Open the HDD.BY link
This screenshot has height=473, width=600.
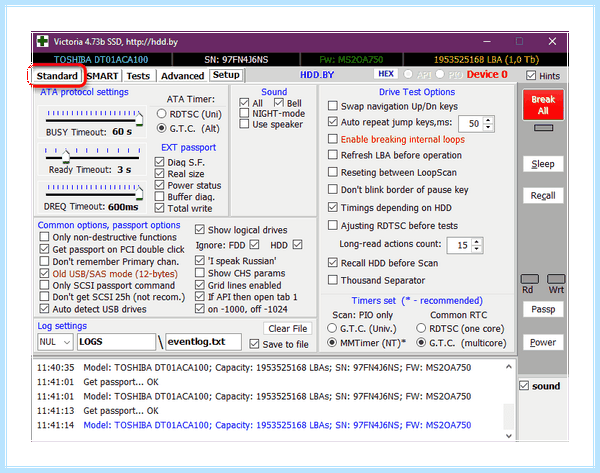pyautogui.click(x=317, y=75)
